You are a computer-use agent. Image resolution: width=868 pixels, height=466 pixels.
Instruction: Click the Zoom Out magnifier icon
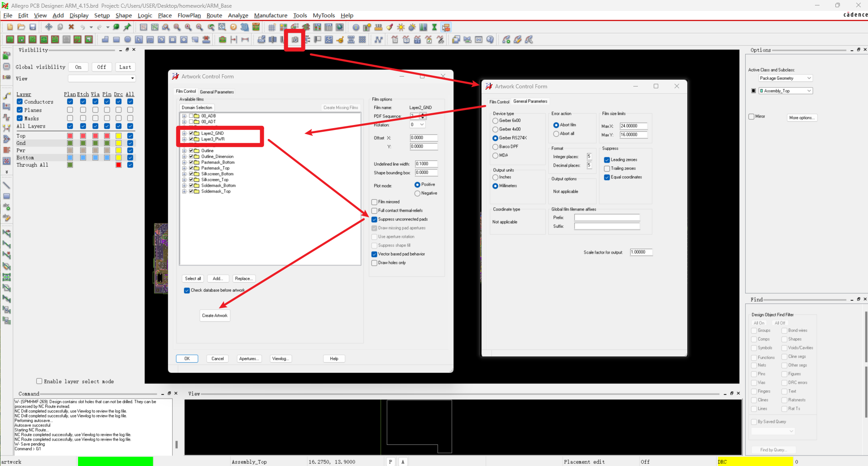[199, 27]
